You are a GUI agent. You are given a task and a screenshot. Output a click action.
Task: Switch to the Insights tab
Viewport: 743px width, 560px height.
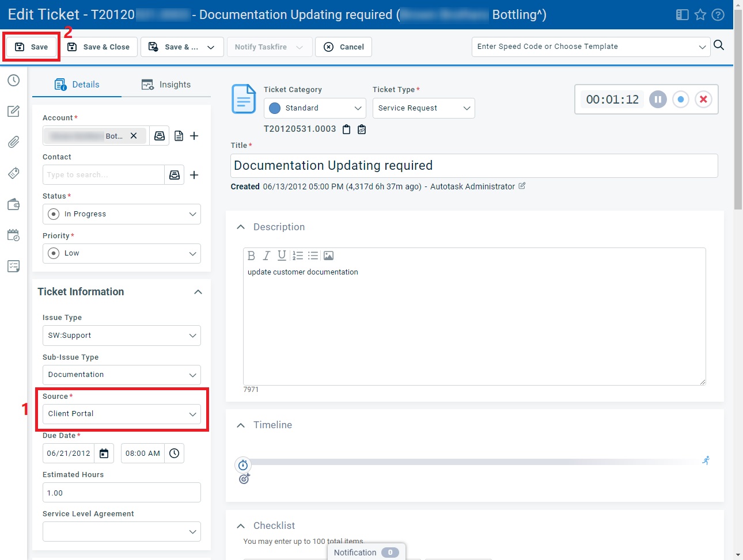(166, 85)
